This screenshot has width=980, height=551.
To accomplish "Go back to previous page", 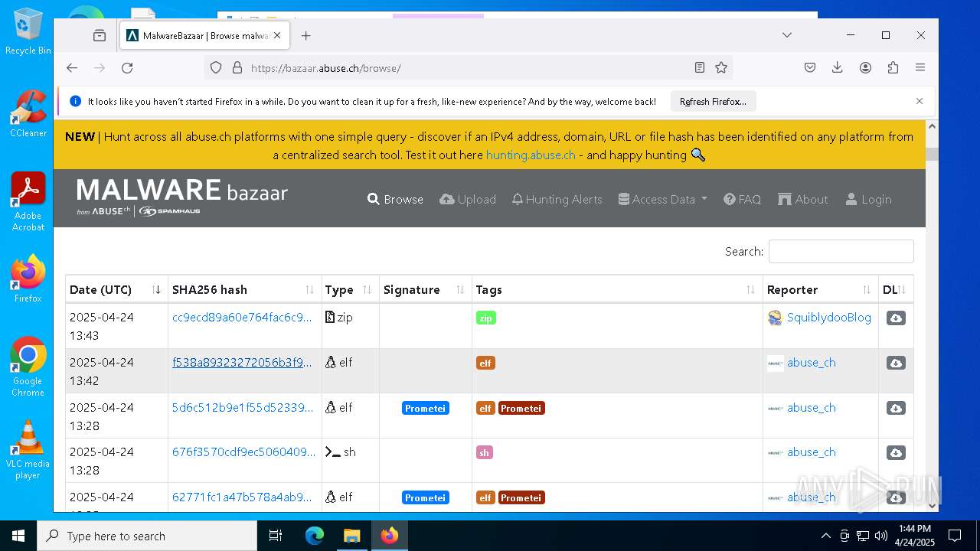I will [x=72, y=67].
